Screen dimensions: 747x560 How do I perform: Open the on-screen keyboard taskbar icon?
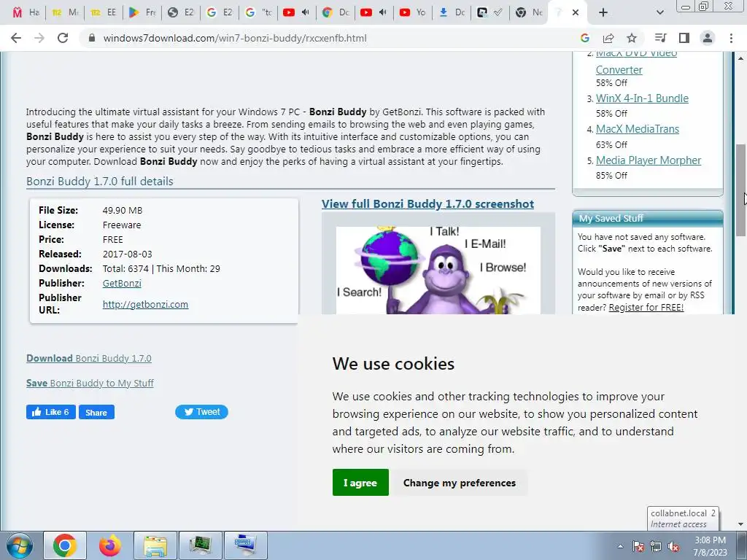245,545
